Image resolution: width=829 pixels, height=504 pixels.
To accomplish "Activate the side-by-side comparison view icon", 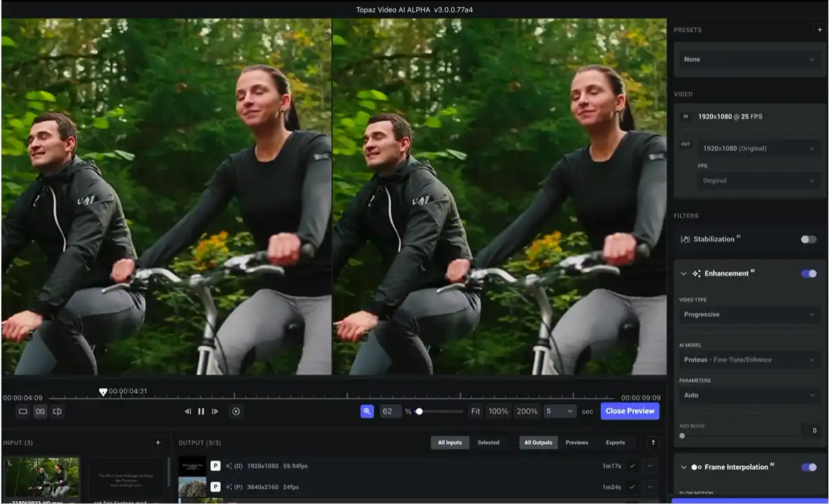I will tap(39, 411).
